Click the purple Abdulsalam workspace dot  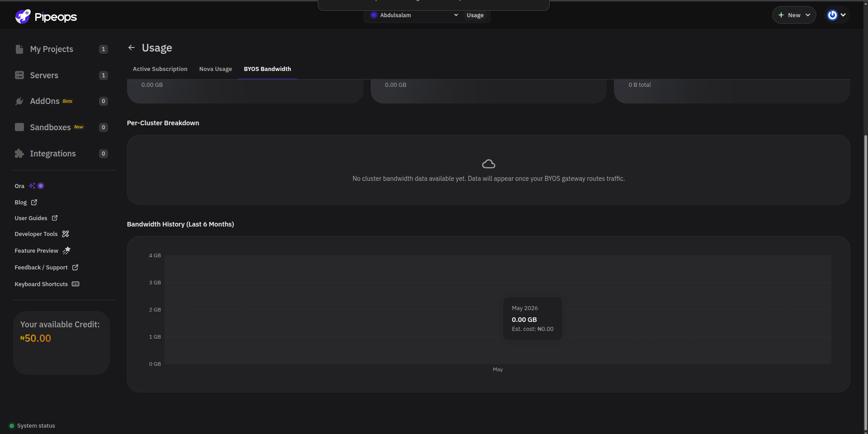[x=373, y=15]
